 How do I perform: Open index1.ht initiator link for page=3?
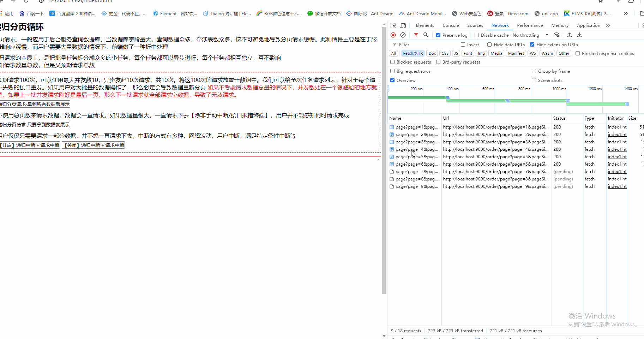pyautogui.click(x=617, y=142)
